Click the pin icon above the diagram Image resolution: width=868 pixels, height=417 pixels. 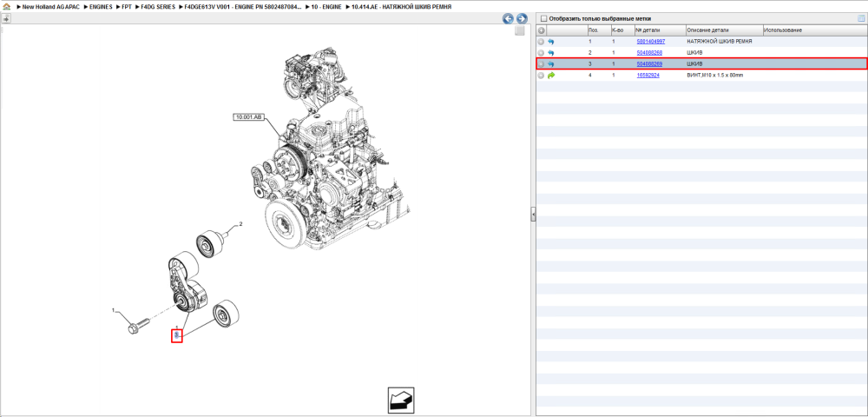pyautogui.click(x=6, y=18)
